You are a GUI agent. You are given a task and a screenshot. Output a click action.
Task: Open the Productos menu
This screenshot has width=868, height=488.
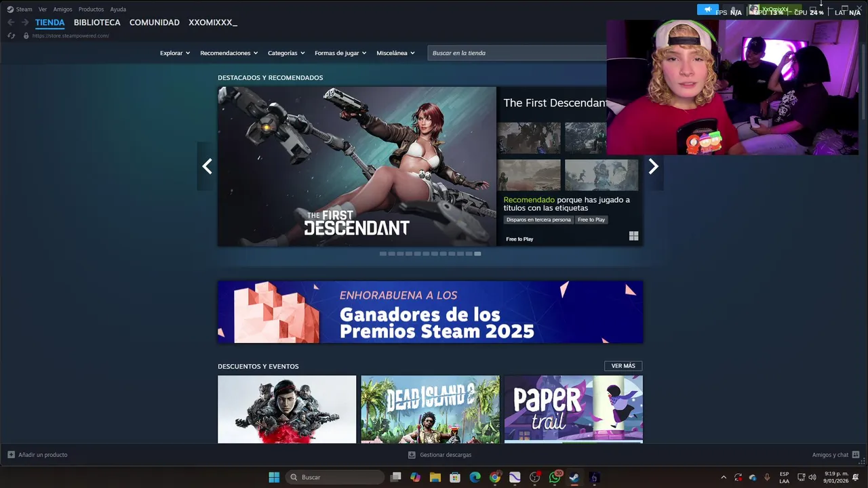tap(91, 9)
